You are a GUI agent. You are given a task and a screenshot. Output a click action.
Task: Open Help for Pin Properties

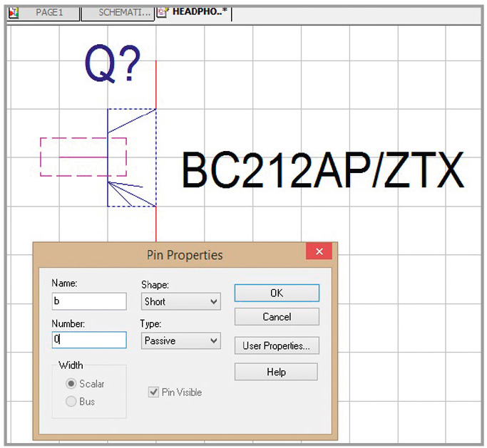coord(276,372)
